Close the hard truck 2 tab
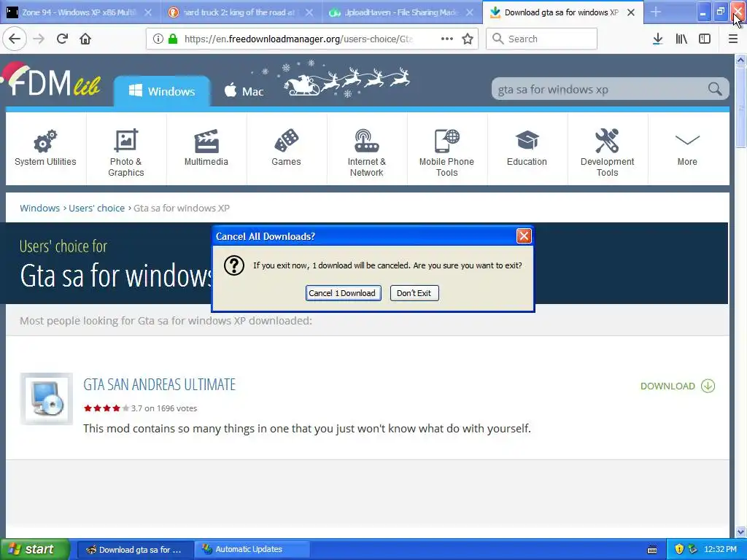Screen dimensions: 747x560 pos(309,12)
